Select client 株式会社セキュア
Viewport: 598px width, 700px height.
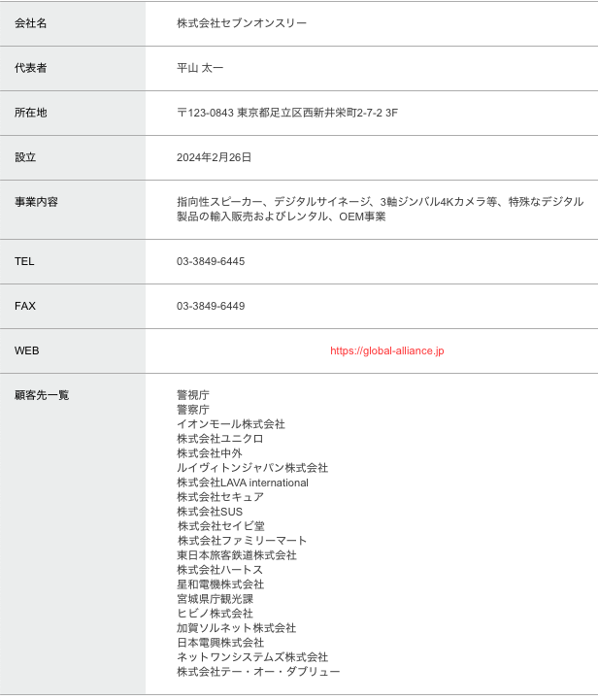click(220, 497)
